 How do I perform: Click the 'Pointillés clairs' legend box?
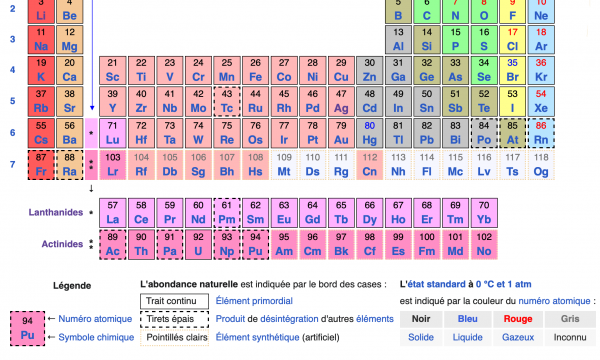[x=174, y=337]
